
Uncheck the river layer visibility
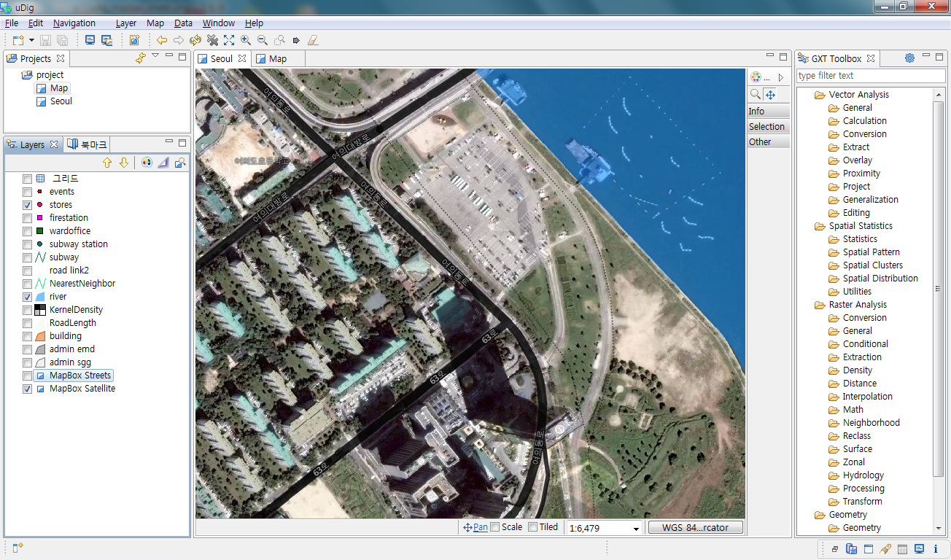click(x=27, y=296)
